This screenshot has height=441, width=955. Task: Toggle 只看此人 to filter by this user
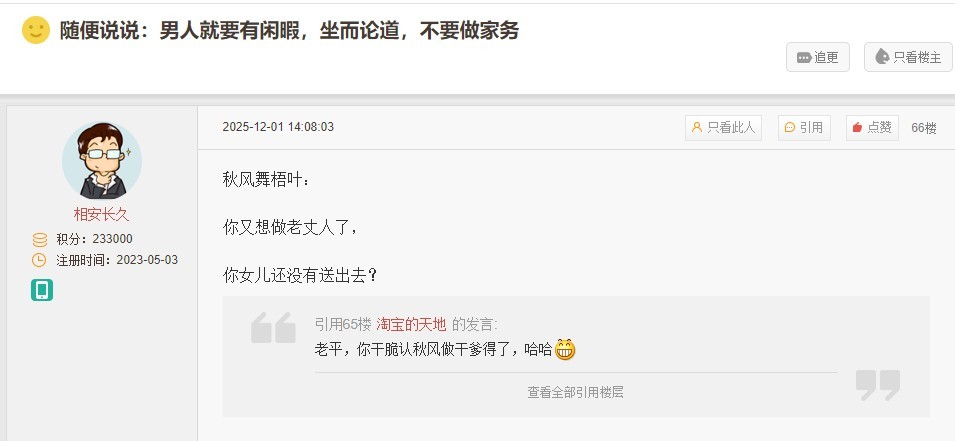coord(723,127)
